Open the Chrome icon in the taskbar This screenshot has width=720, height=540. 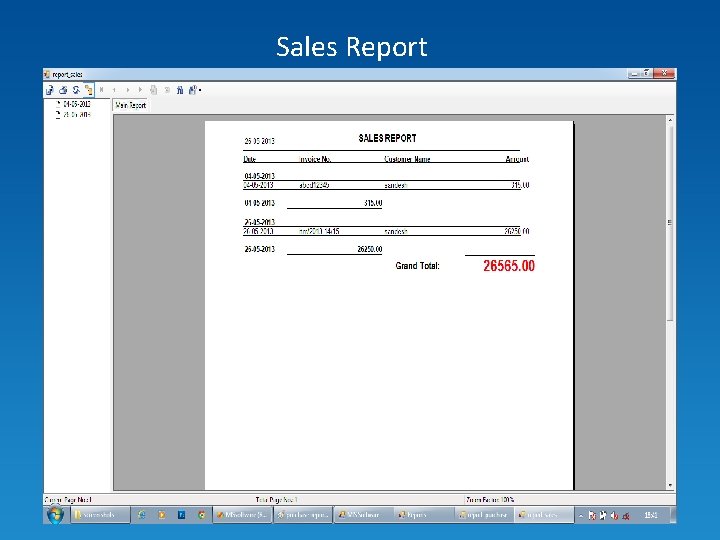[x=202, y=515]
